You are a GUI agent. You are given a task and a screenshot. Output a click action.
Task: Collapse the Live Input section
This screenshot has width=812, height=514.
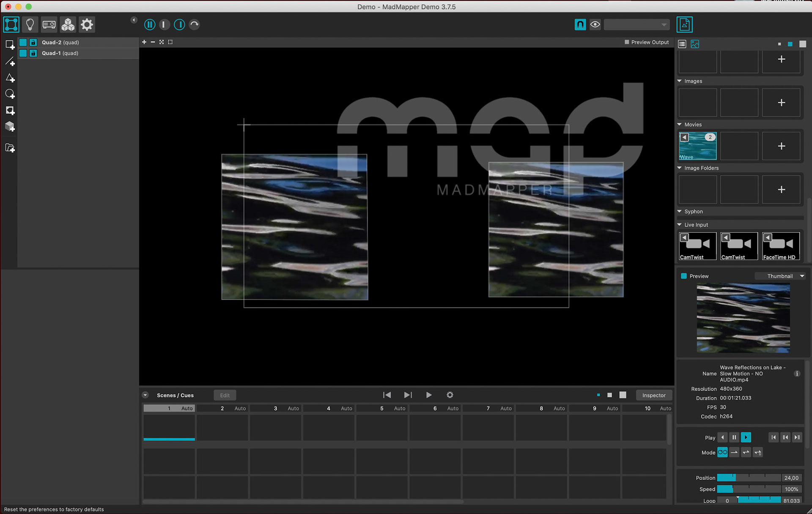(x=680, y=225)
